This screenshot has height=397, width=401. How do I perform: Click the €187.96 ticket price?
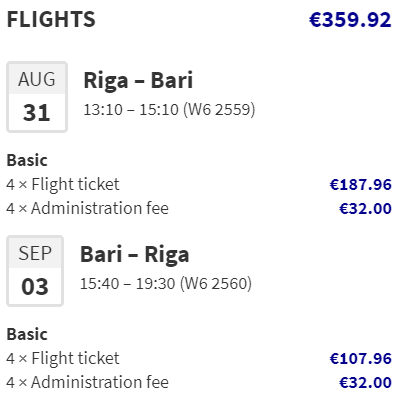pos(361,185)
